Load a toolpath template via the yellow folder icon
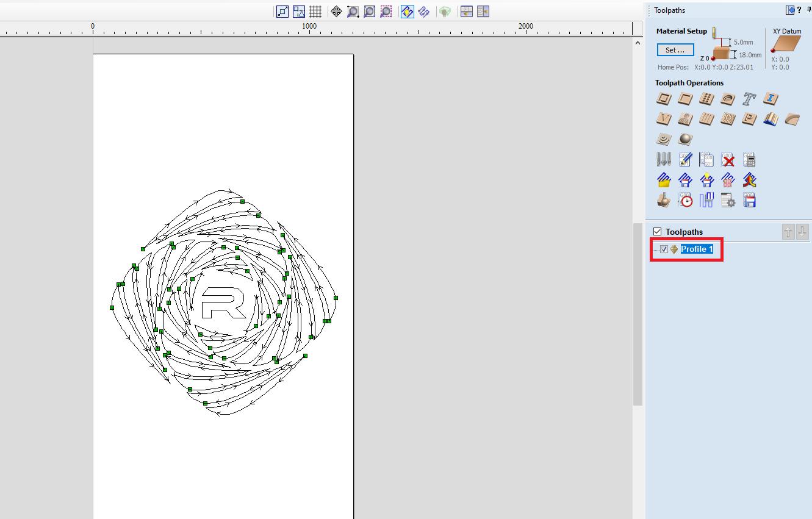 click(664, 180)
